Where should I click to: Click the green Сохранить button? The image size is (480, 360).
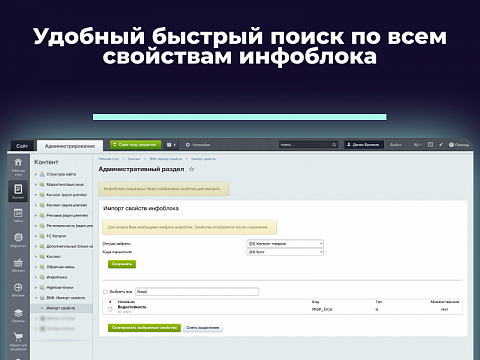pyautogui.click(x=122, y=264)
